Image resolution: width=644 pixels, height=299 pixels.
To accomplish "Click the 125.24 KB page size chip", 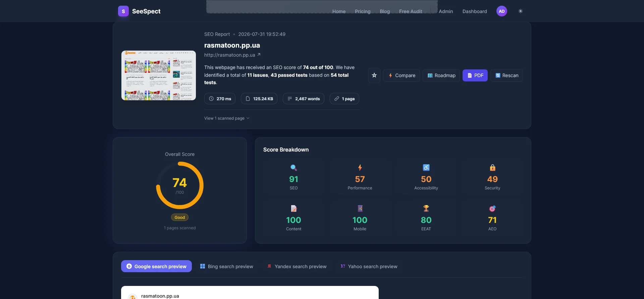I will tap(259, 99).
